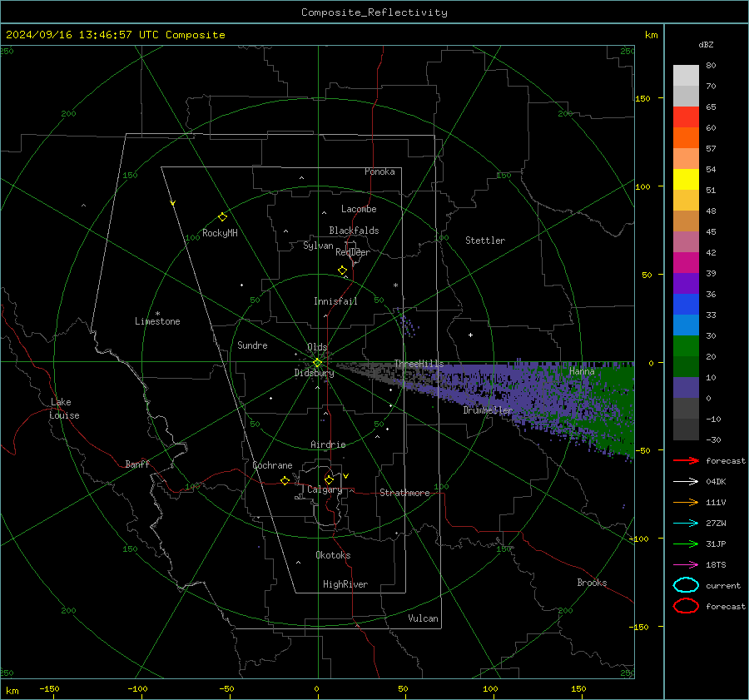Click the Vulcan city label

coord(423,618)
